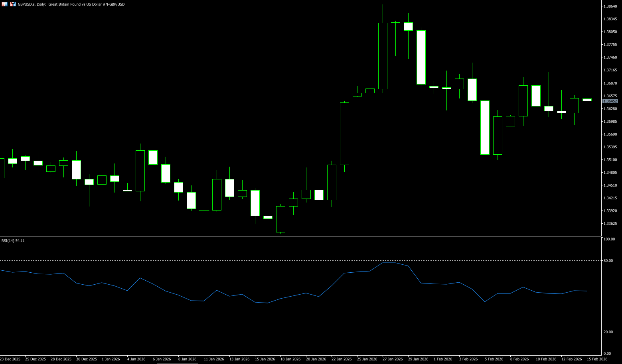Click the 27 Jan 2026 date label

(x=393, y=359)
